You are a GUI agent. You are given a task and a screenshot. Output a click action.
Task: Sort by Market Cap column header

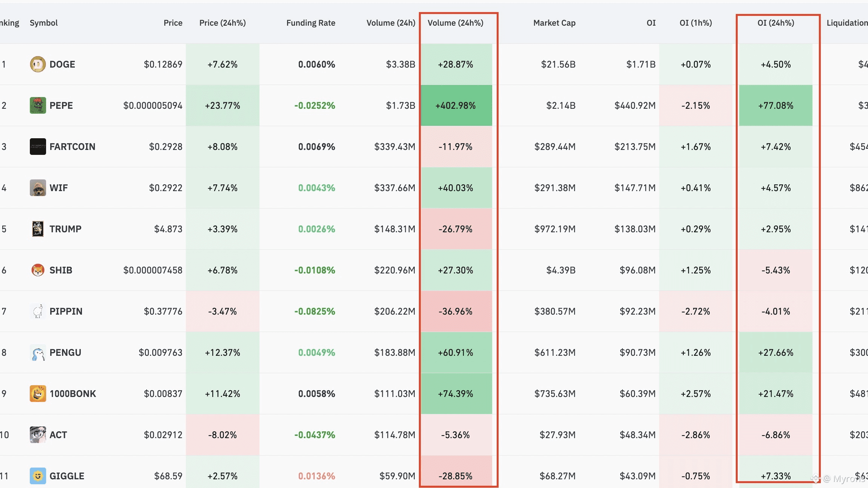(x=554, y=23)
